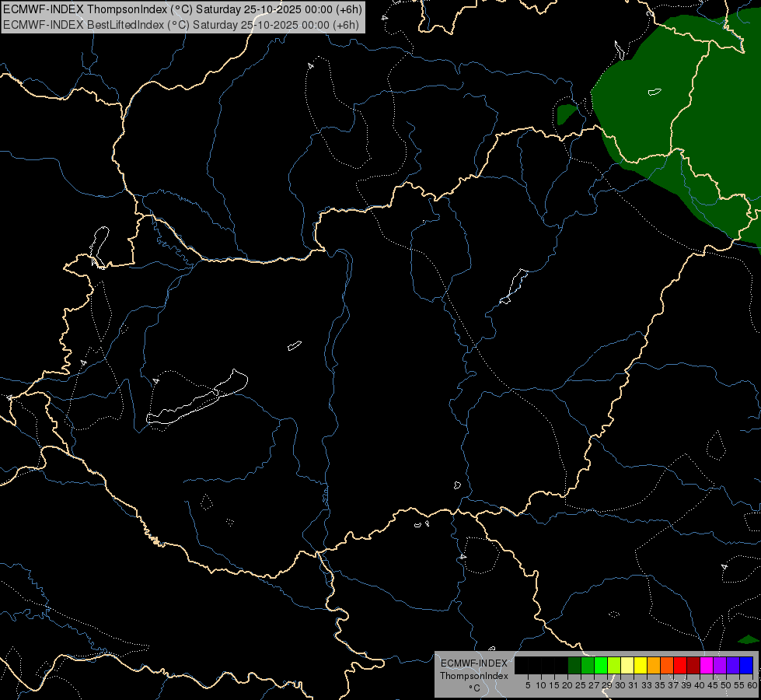Click the legend tick label "25"
The height and width of the screenshot is (700, 761).
pyautogui.click(x=581, y=685)
